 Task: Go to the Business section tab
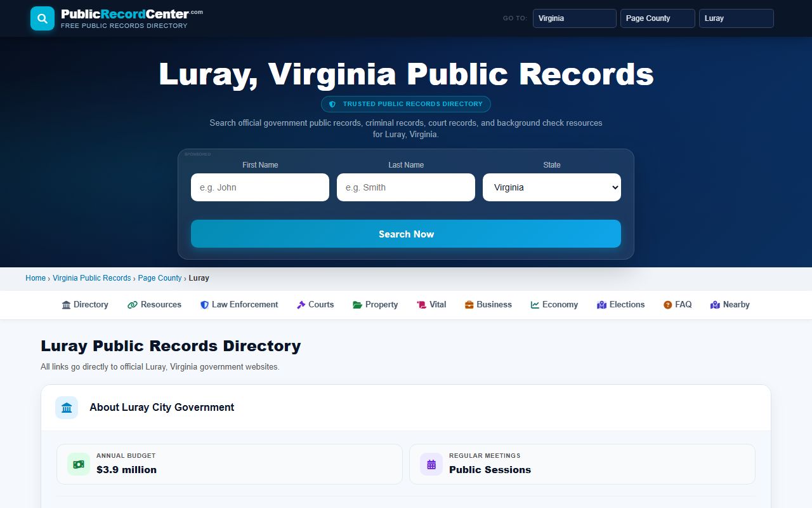coord(488,305)
